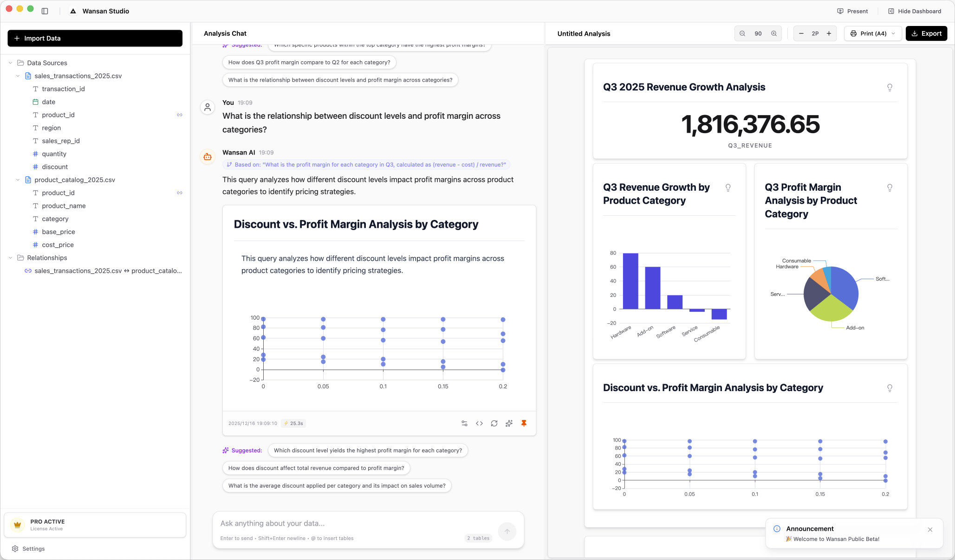Click the Import Data button

(x=95, y=38)
